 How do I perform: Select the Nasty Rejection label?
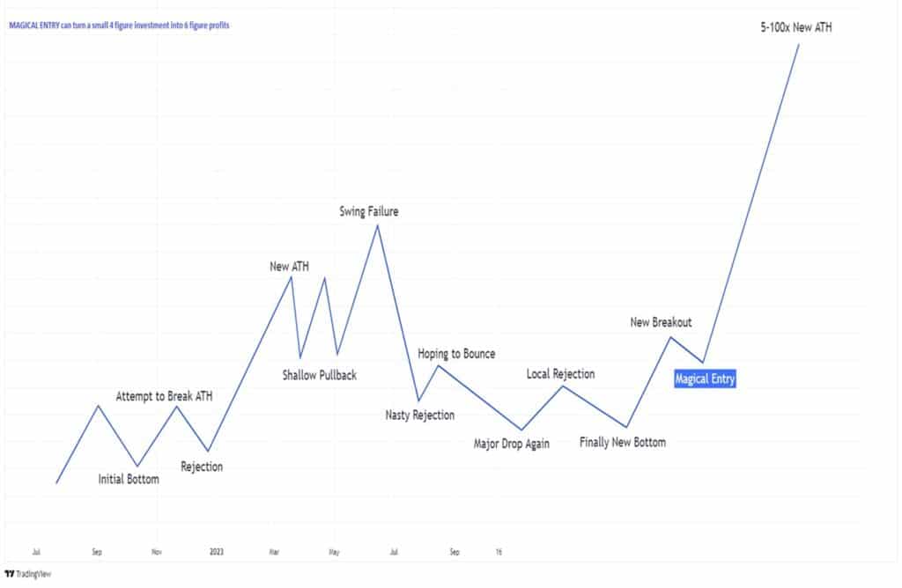[420, 415]
